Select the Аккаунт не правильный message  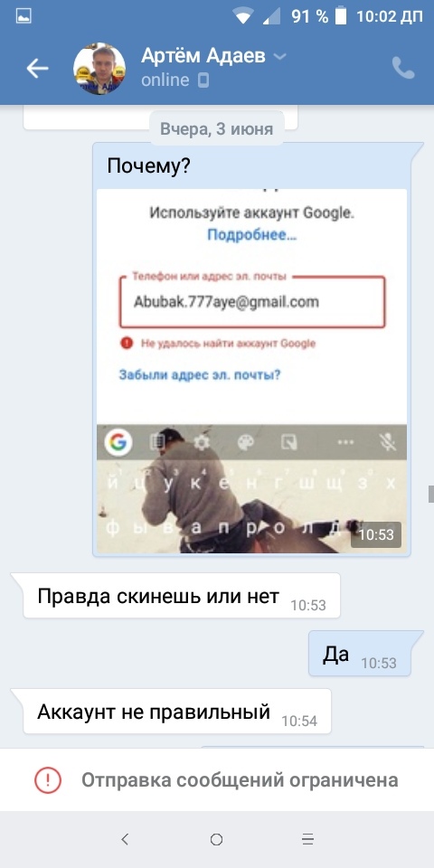(x=177, y=712)
